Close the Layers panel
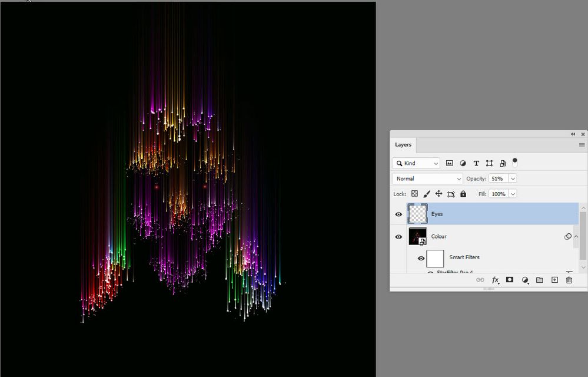588x377 pixels. 583,134
